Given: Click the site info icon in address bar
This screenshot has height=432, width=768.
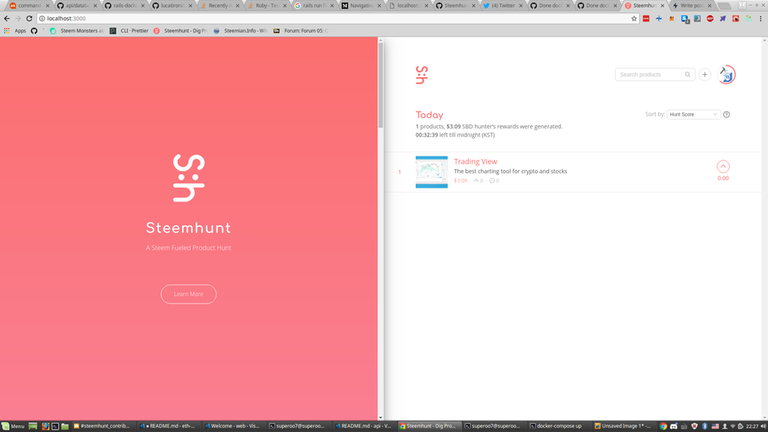Looking at the screenshot, I should coord(42,19).
